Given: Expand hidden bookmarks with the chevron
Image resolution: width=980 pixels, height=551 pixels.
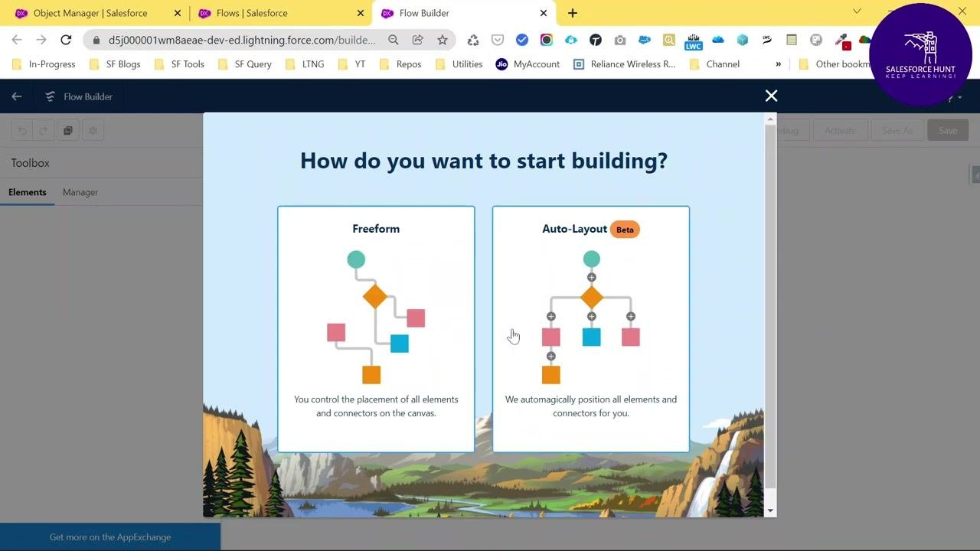Looking at the screenshot, I should coord(779,64).
